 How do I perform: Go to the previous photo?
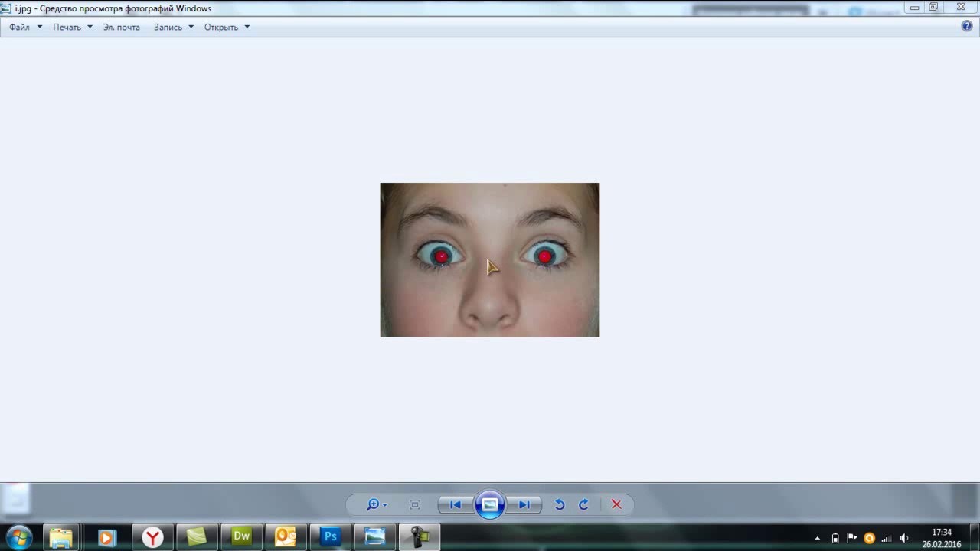[456, 505]
